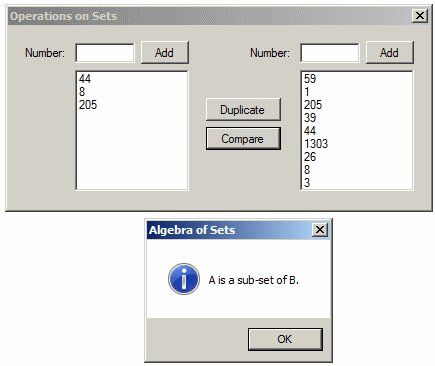Focus the right Number input field
Image resolution: width=435 pixels, height=366 pixels.
point(330,53)
